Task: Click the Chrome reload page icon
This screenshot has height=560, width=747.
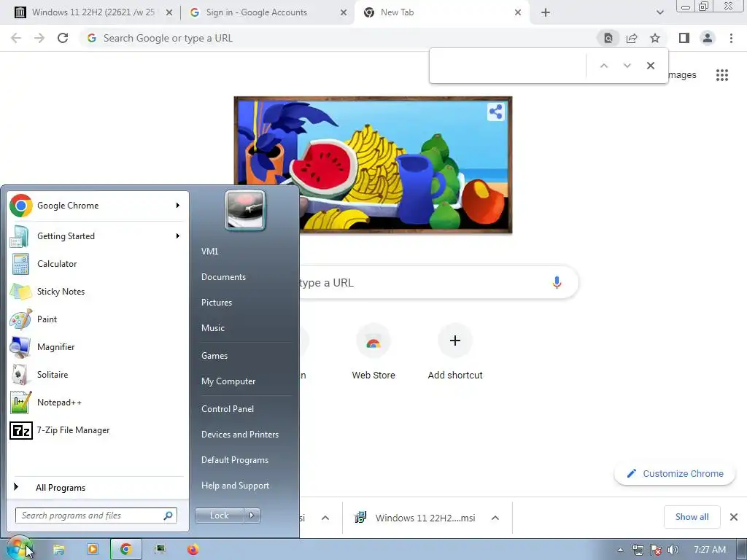Action: [x=63, y=38]
